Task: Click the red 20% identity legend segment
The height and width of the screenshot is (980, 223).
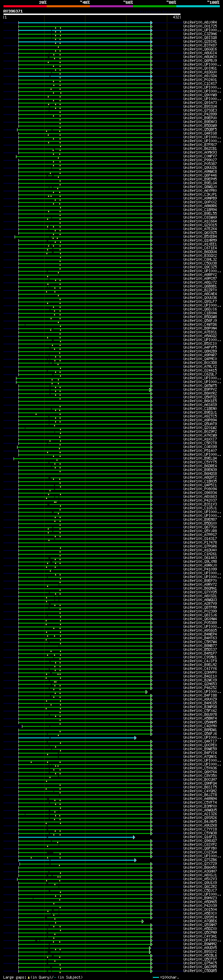Action: point(25,6)
